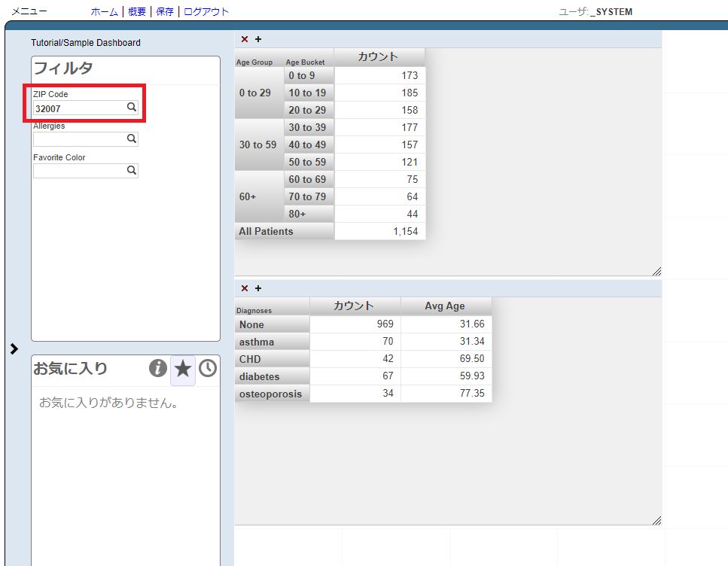
Task: Click the Favorite Color search magnifier
Action: [131, 171]
